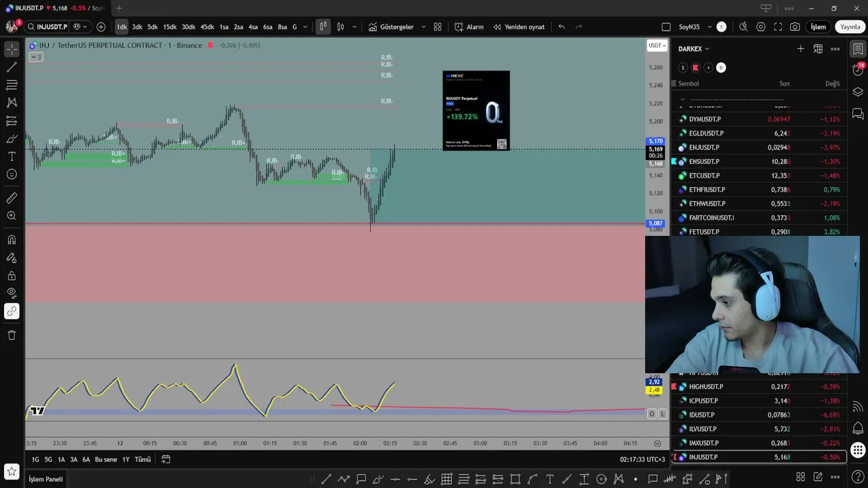Expand the chart type dropdown
This screenshot has width=868, height=488.
point(354,27)
